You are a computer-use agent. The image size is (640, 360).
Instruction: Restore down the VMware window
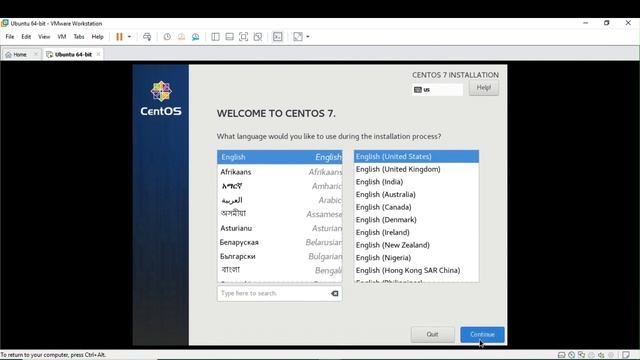pyautogui.click(x=607, y=23)
